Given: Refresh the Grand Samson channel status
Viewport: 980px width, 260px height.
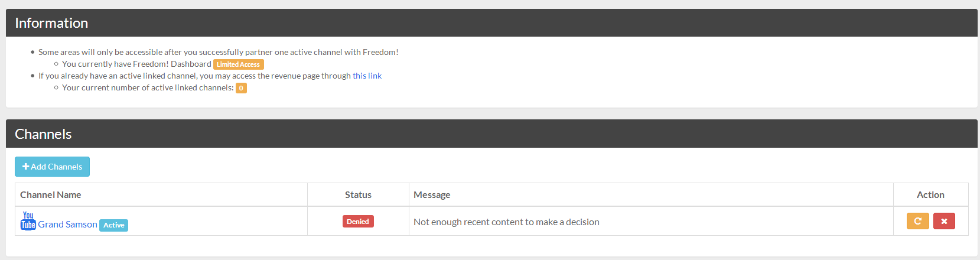Looking at the screenshot, I should [x=917, y=221].
